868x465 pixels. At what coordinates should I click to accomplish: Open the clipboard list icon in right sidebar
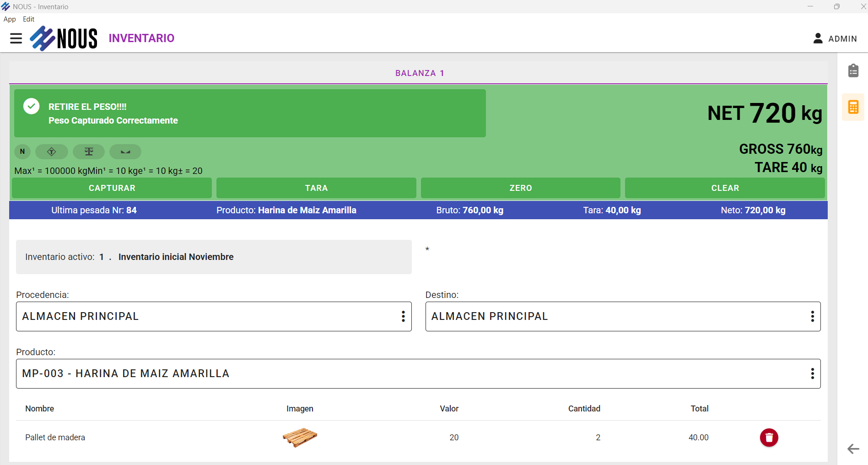[x=853, y=71]
